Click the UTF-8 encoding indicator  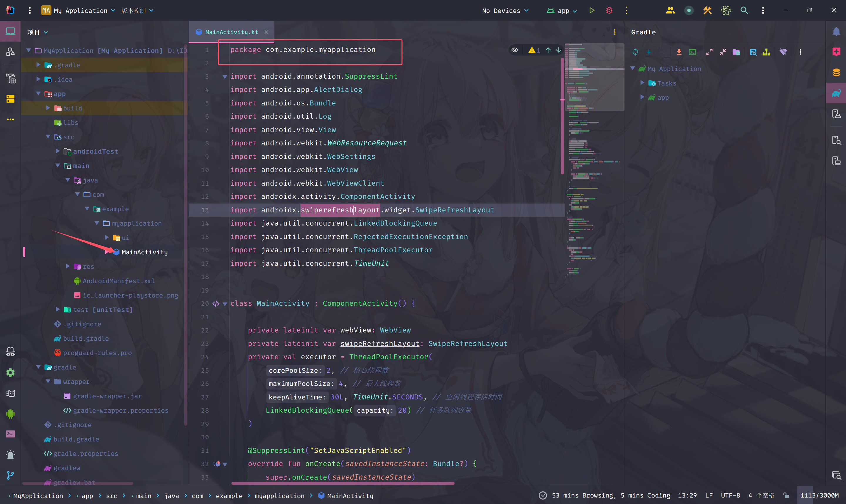[730, 495]
